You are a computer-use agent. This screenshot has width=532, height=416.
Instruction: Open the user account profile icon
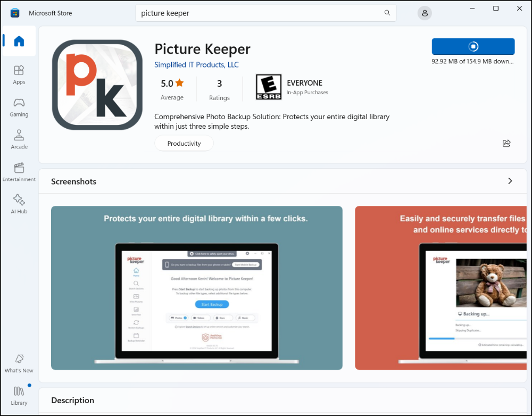[x=425, y=13]
